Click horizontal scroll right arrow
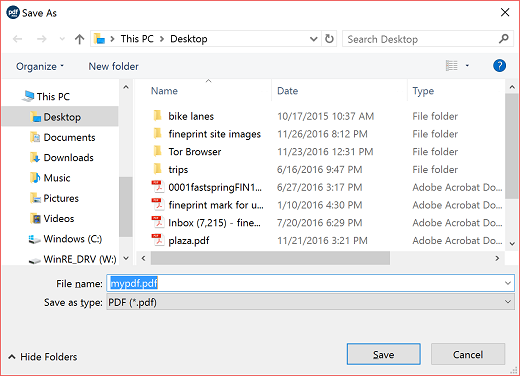This screenshot has width=520, height=376. coord(497,258)
